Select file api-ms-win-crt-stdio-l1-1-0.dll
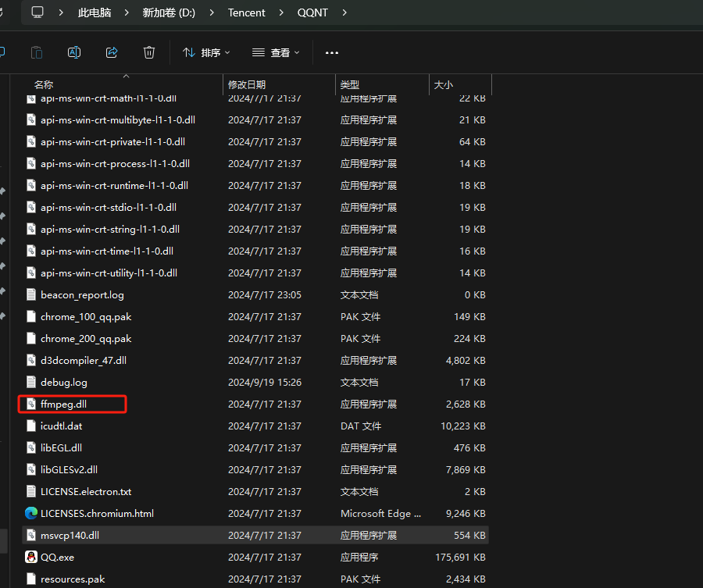 pos(109,207)
